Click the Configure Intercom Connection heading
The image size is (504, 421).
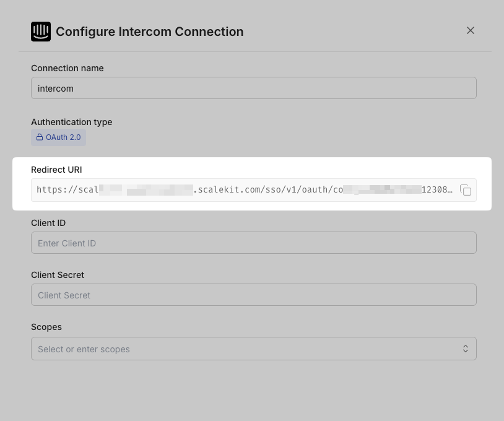[149, 32]
